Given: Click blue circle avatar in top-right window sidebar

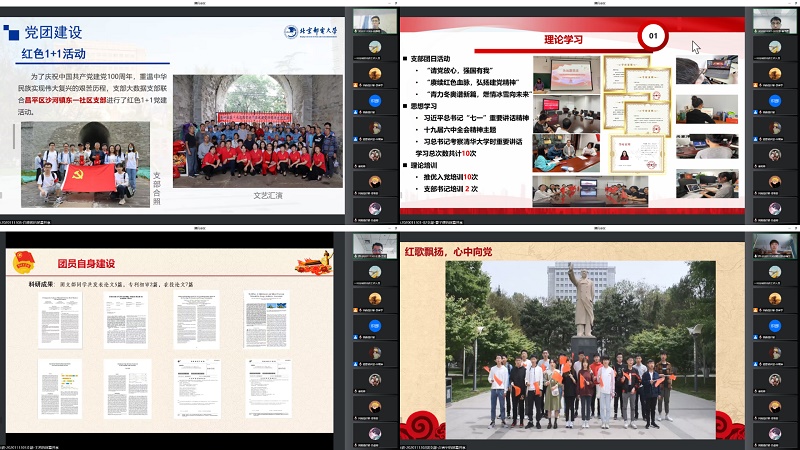Looking at the screenshot, I should (775, 101).
